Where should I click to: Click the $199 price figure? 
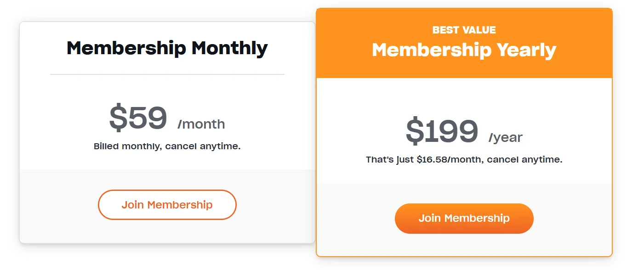pyautogui.click(x=442, y=131)
